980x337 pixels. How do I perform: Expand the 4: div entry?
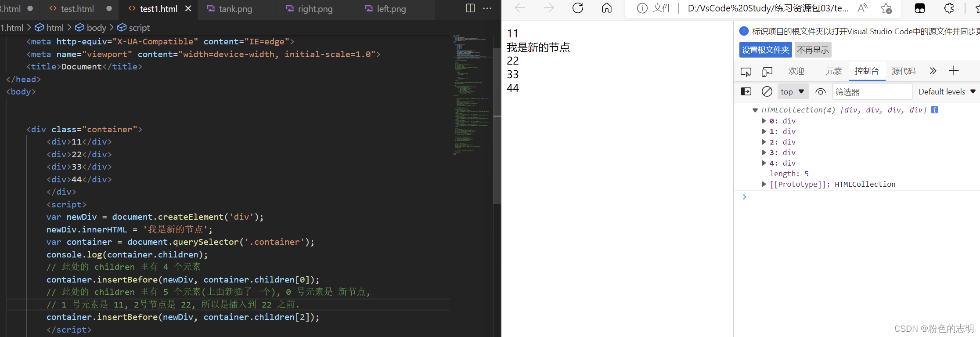764,163
